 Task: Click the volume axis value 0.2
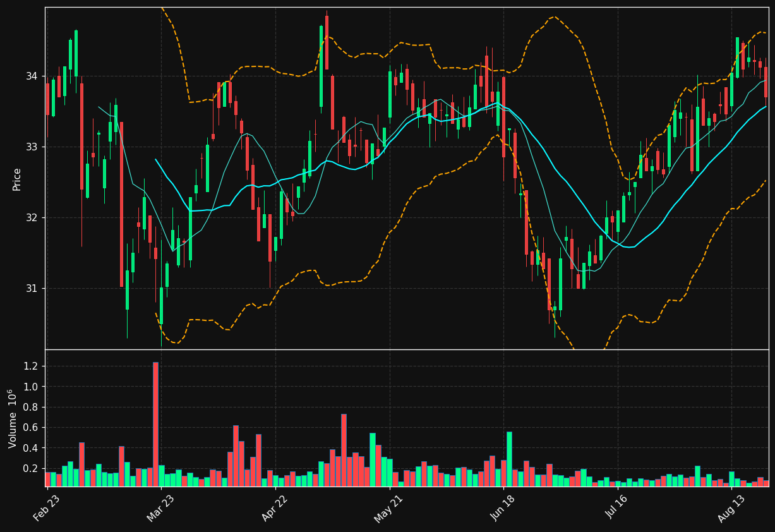(x=31, y=469)
